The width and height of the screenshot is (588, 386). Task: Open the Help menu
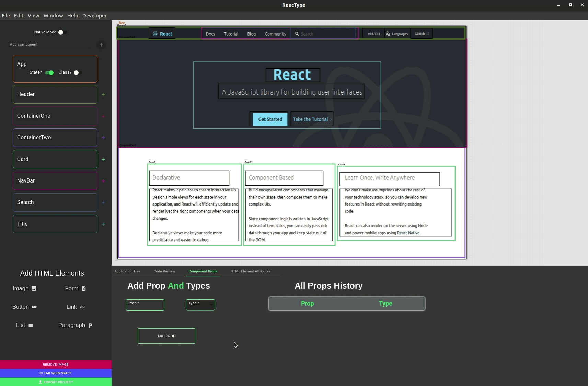pyautogui.click(x=73, y=16)
